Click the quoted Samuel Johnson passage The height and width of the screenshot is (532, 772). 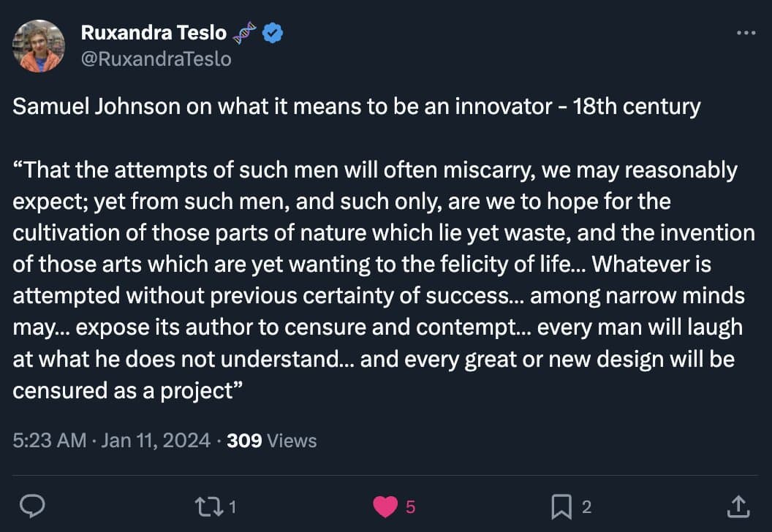(380, 281)
